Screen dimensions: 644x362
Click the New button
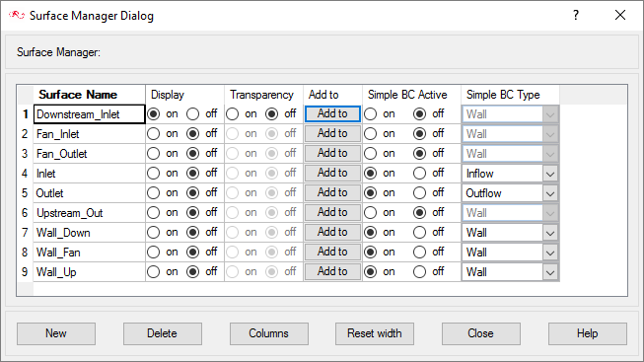click(56, 333)
